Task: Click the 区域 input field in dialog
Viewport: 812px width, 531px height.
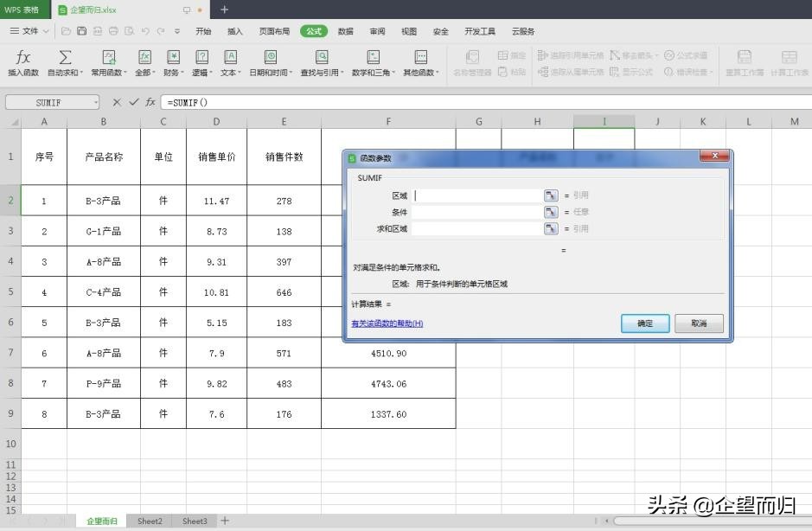Action: [477, 195]
